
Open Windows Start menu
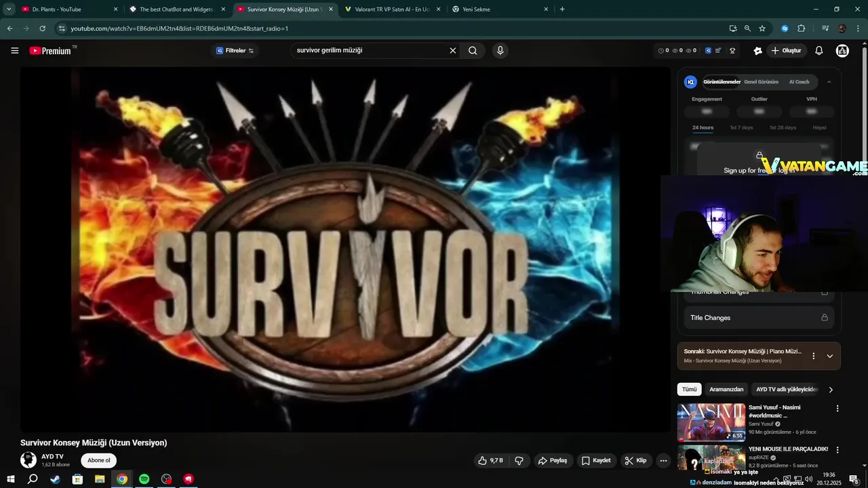[x=11, y=479]
